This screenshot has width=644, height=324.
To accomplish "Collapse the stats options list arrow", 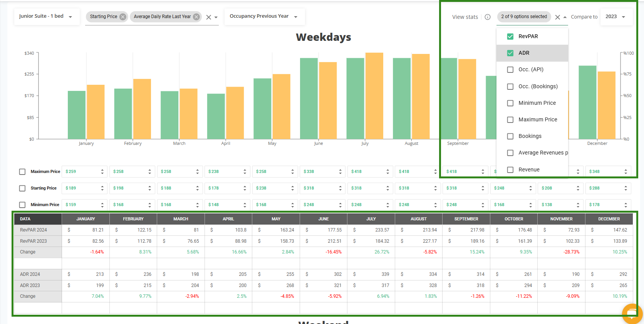I will tap(565, 17).
